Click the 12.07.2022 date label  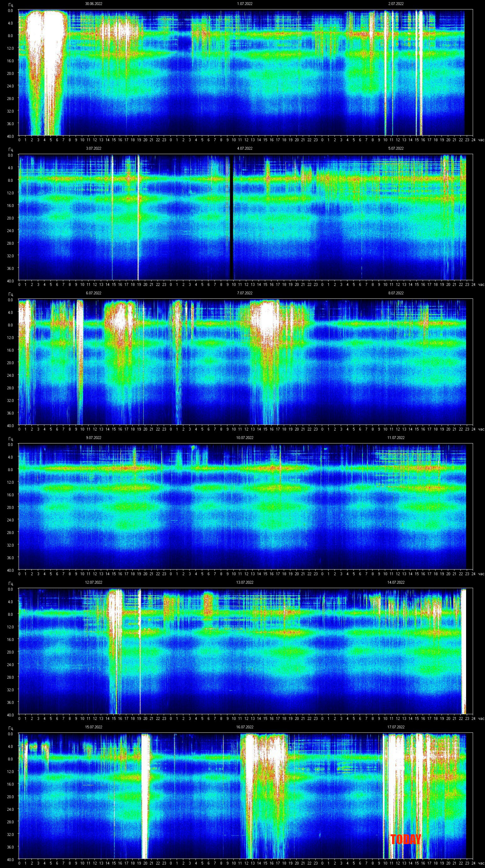tap(94, 582)
